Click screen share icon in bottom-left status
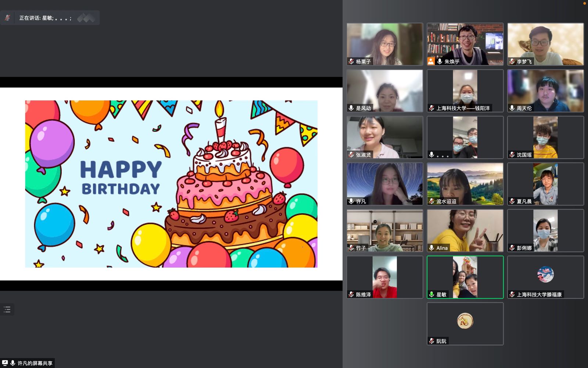588x368 pixels. (5, 363)
